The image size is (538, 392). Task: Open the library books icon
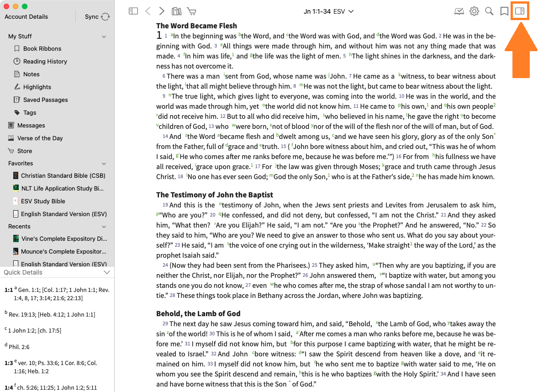[176, 11]
